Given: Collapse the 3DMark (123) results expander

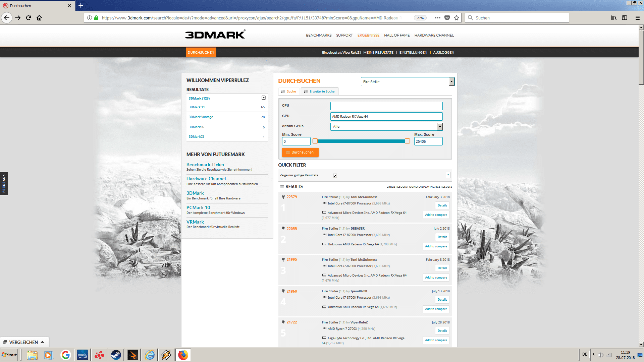Looking at the screenshot, I should coord(264,98).
